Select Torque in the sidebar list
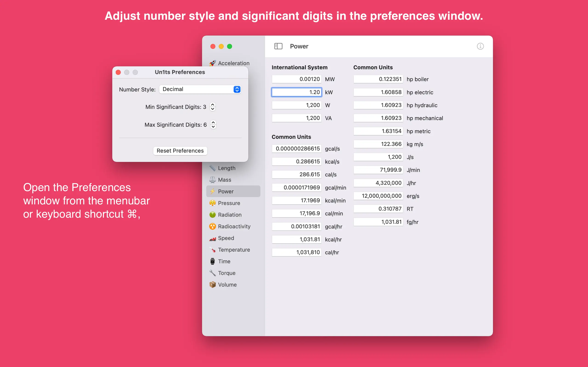588x367 pixels. 226,273
